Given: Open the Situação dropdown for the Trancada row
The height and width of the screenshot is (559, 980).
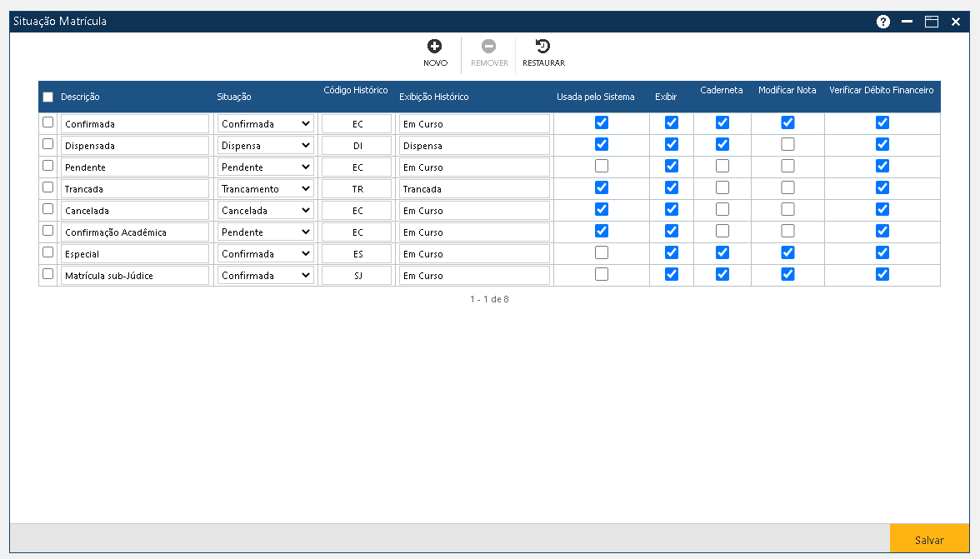Looking at the screenshot, I should (265, 189).
